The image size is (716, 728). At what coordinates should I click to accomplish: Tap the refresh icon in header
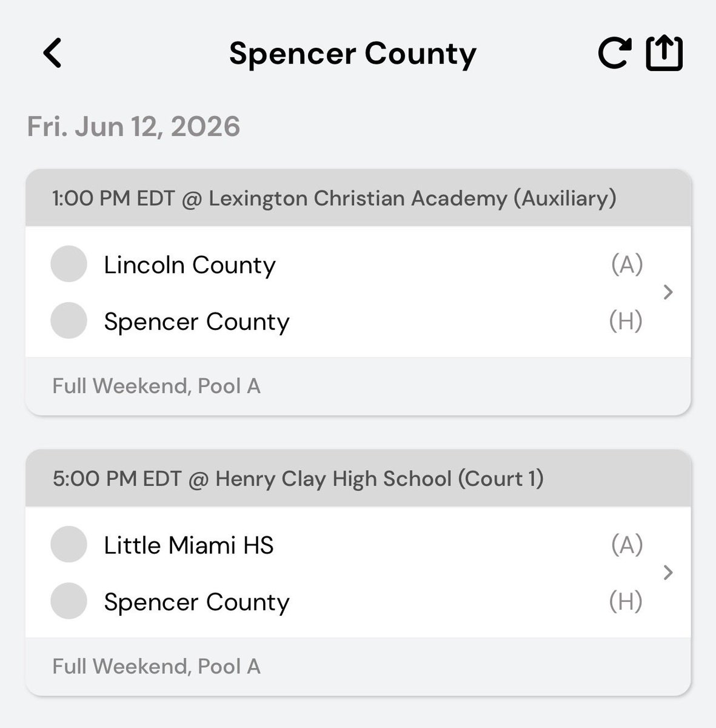click(x=614, y=53)
